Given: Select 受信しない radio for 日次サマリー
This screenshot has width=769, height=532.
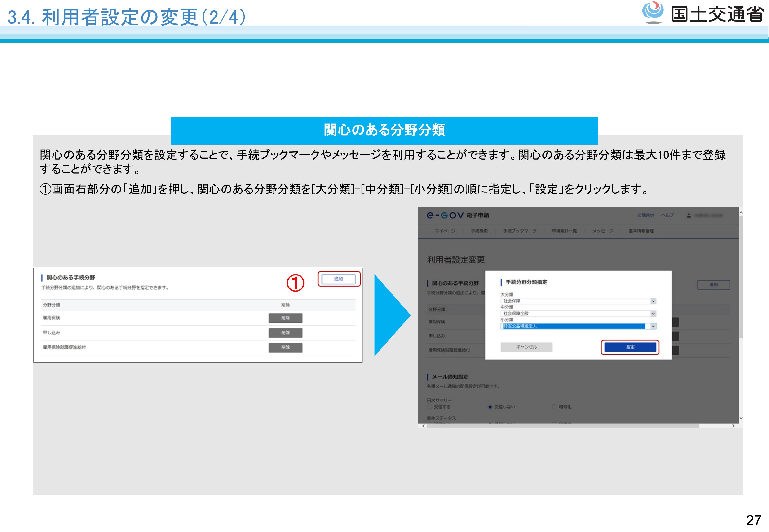Looking at the screenshot, I should coord(490,407).
